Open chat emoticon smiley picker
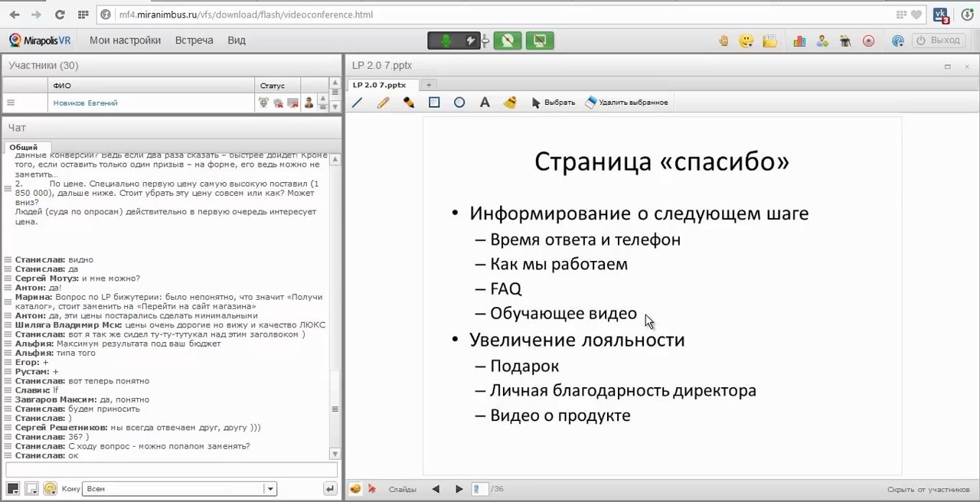980x502 pixels. [x=51, y=488]
